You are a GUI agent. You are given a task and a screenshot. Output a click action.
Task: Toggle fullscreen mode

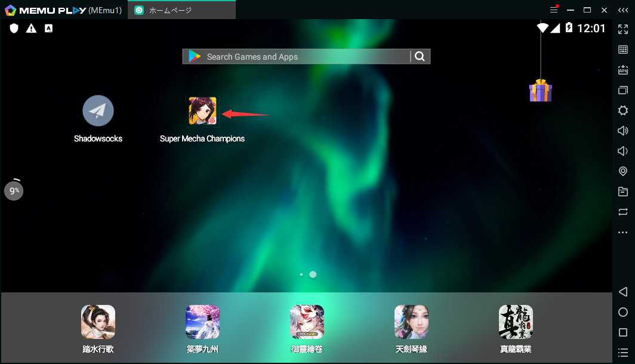(623, 29)
